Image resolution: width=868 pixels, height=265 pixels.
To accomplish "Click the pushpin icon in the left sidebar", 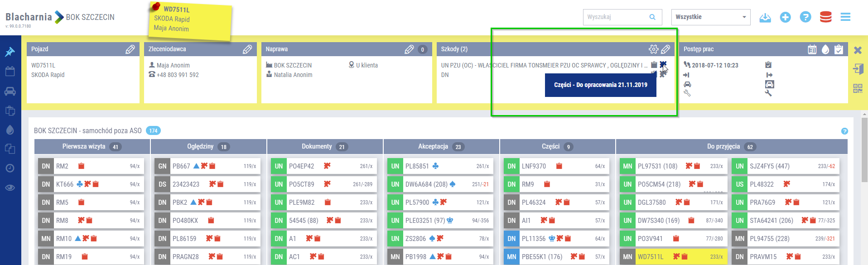I will coord(10,52).
